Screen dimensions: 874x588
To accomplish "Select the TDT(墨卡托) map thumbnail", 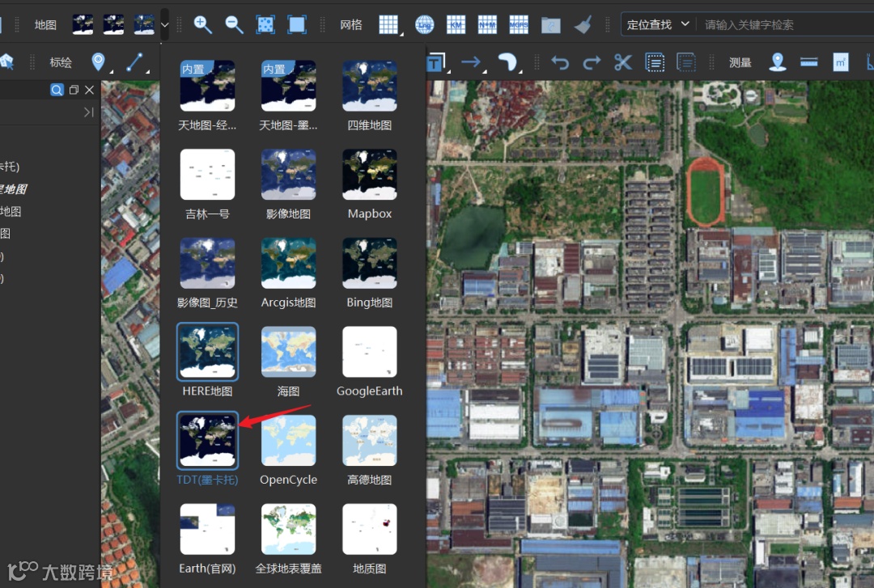I will 208,442.
